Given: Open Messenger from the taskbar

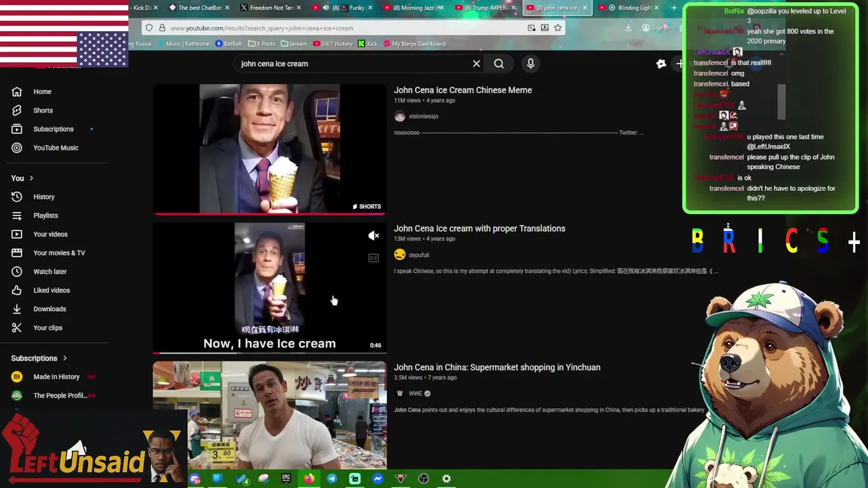Looking at the screenshot, I should [378, 479].
